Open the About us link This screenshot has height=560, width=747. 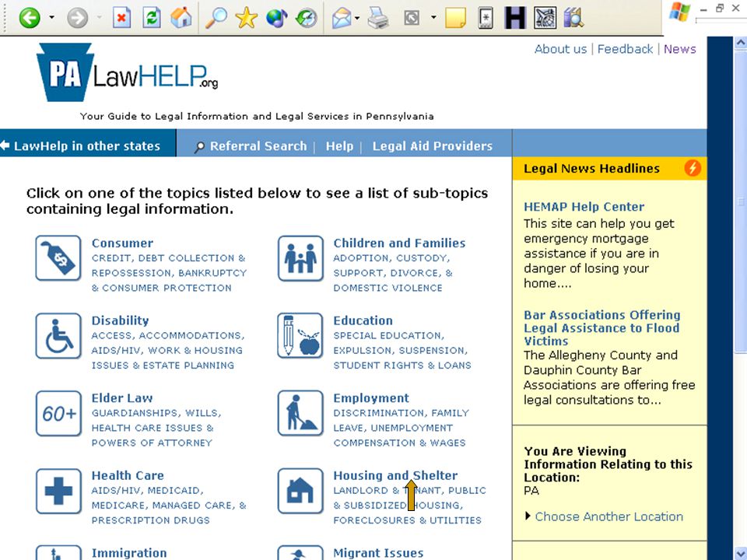point(560,49)
